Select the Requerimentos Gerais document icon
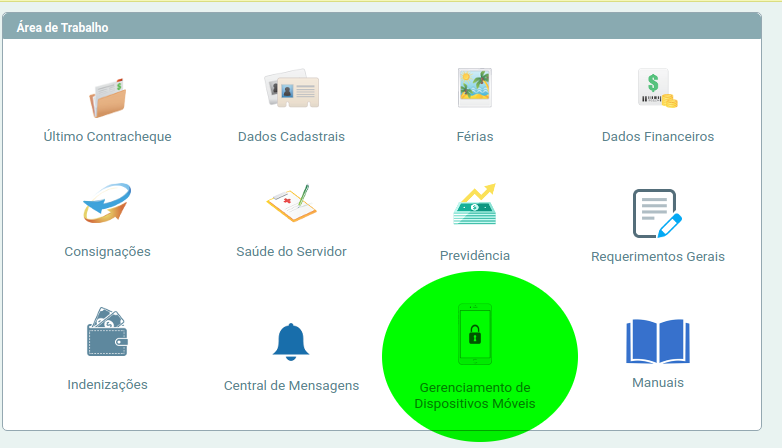 [x=657, y=214]
